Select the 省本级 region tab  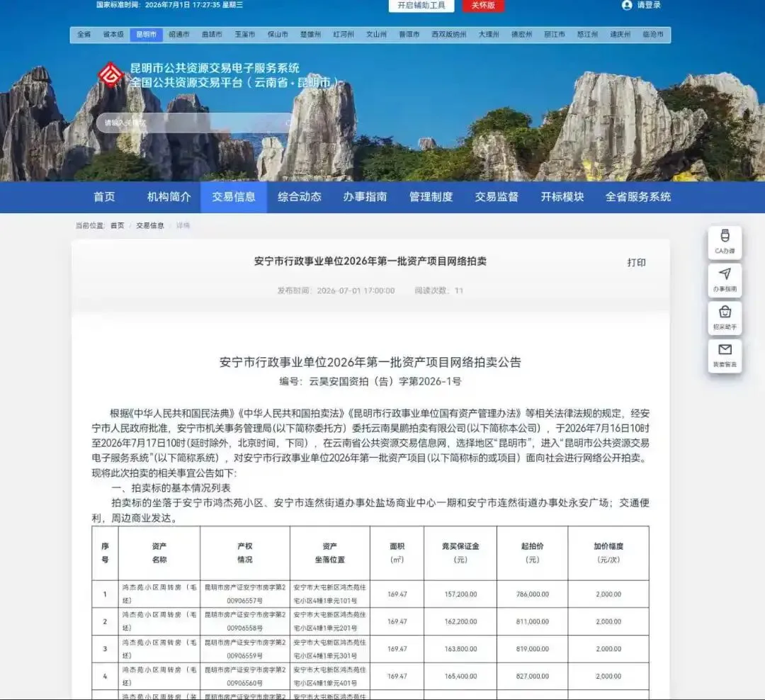pyautogui.click(x=113, y=35)
